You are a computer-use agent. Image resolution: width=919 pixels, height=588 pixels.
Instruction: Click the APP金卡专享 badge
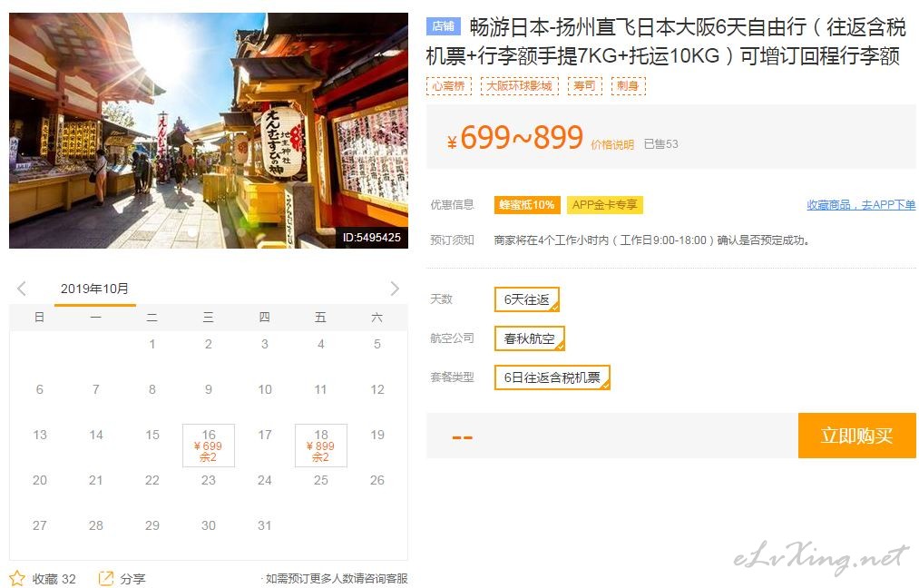tap(605, 204)
